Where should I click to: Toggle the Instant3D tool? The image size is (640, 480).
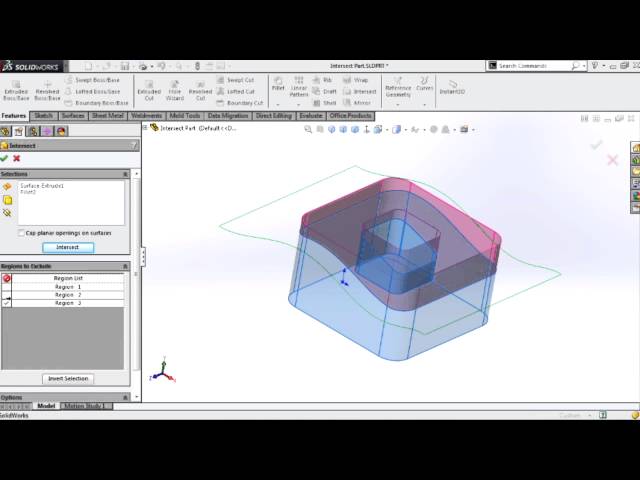click(x=452, y=87)
